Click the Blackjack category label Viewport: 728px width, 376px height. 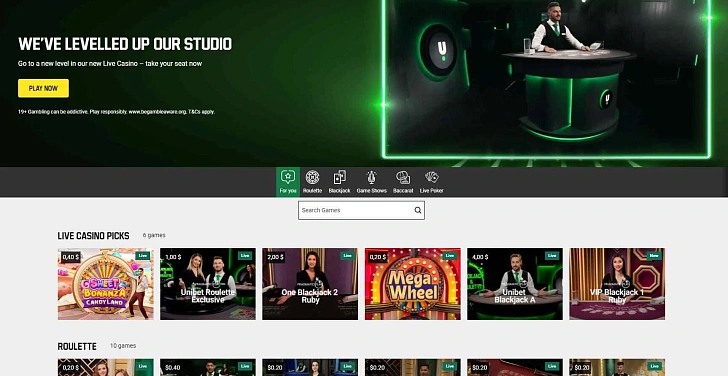339,191
